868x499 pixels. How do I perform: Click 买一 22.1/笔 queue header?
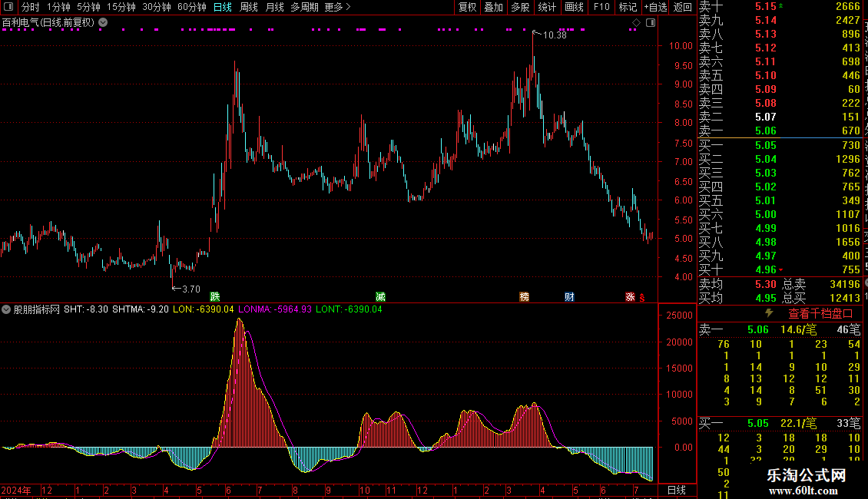coord(780,423)
